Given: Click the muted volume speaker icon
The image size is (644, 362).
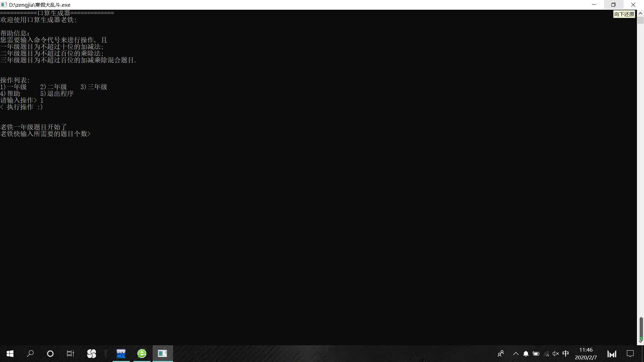Looking at the screenshot, I should coord(556,354).
